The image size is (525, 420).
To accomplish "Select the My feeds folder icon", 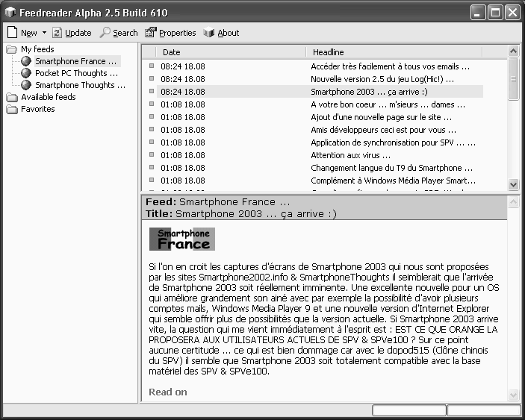I will (x=12, y=49).
